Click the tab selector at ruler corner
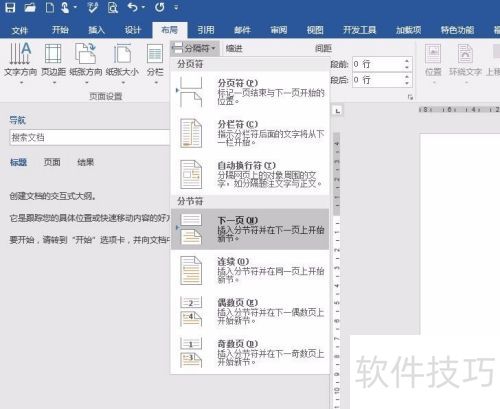 coord(337,111)
